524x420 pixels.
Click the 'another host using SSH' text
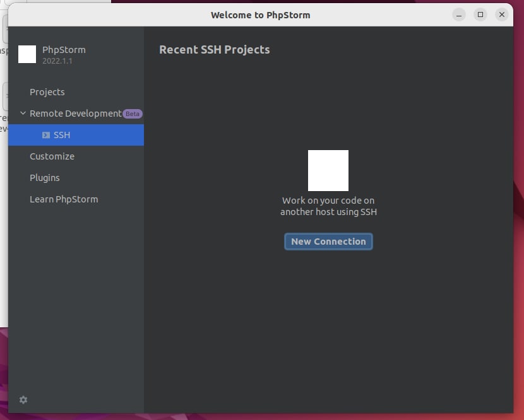pos(328,212)
